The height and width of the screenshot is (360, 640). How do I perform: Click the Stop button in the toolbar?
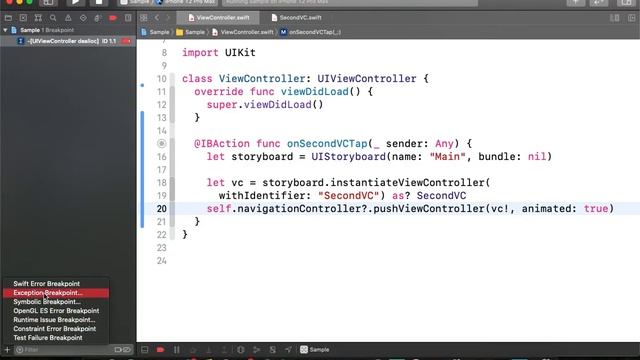coord(98,2)
